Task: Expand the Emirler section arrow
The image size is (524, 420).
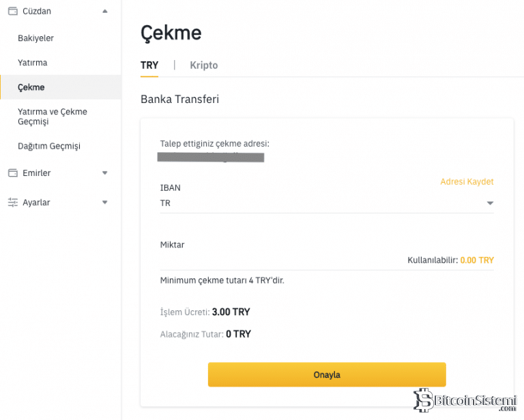Action: point(104,173)
